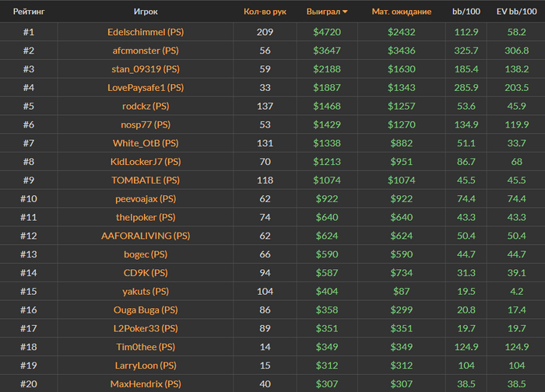Open White_OtB (PS) player link
Viewport: 545px width, 392px height.
click(145, 143)
